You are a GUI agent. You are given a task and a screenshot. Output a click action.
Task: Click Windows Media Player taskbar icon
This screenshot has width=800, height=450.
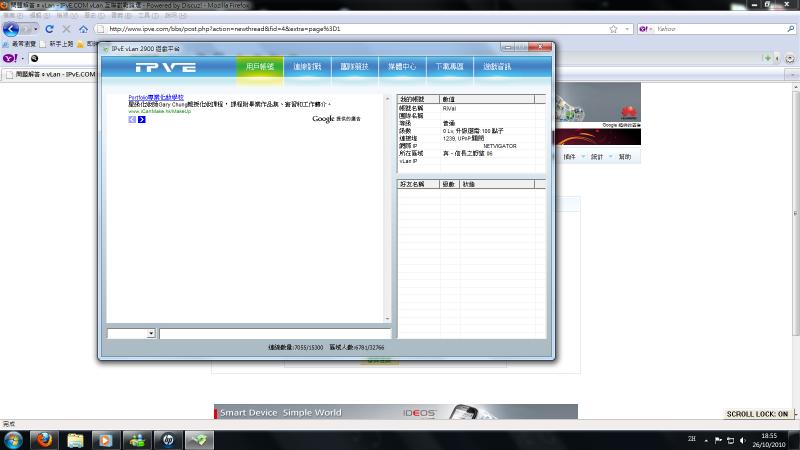pos(103,439)
